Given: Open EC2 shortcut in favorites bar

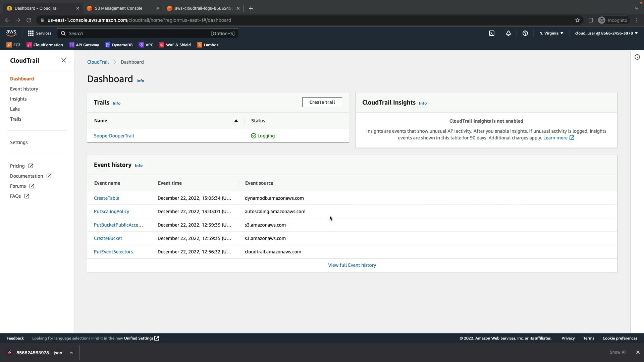Looking at the screenshot, I should pos(13,45).
